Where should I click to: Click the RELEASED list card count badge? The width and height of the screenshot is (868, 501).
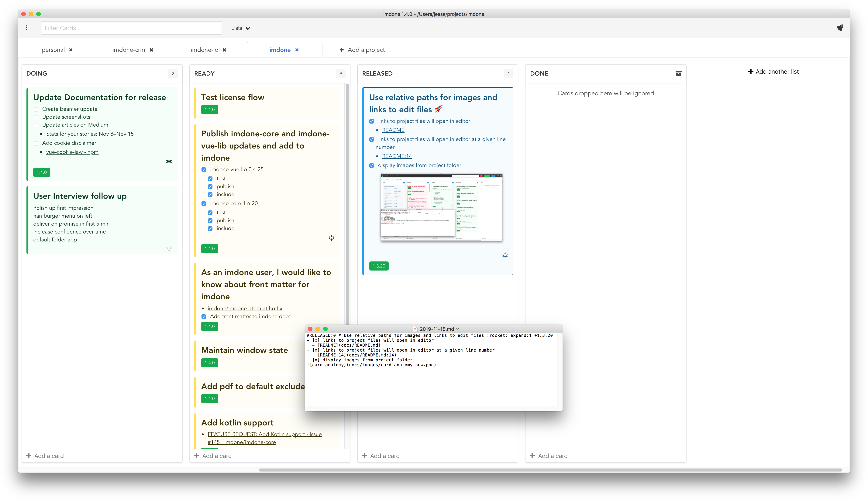[x=508, y=73]
